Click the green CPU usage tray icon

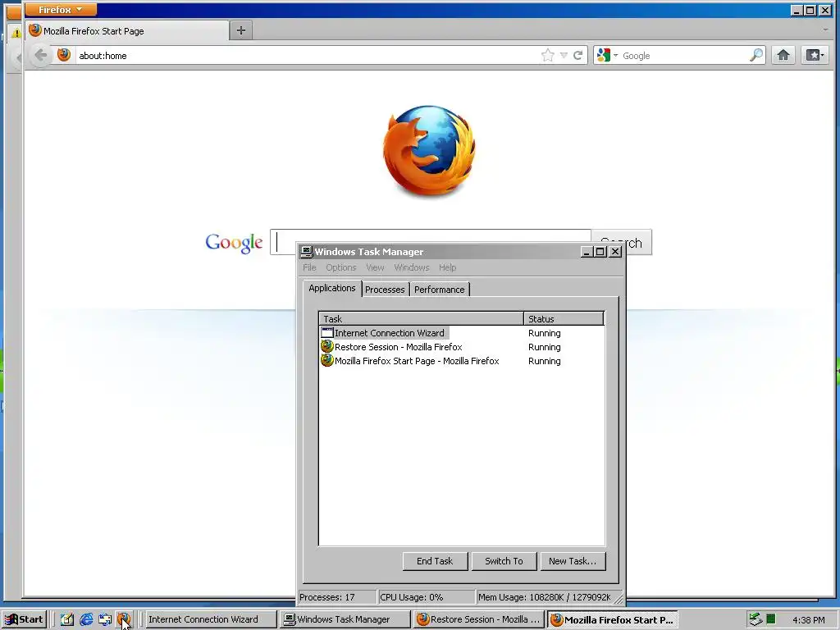[x=771, y=619]
